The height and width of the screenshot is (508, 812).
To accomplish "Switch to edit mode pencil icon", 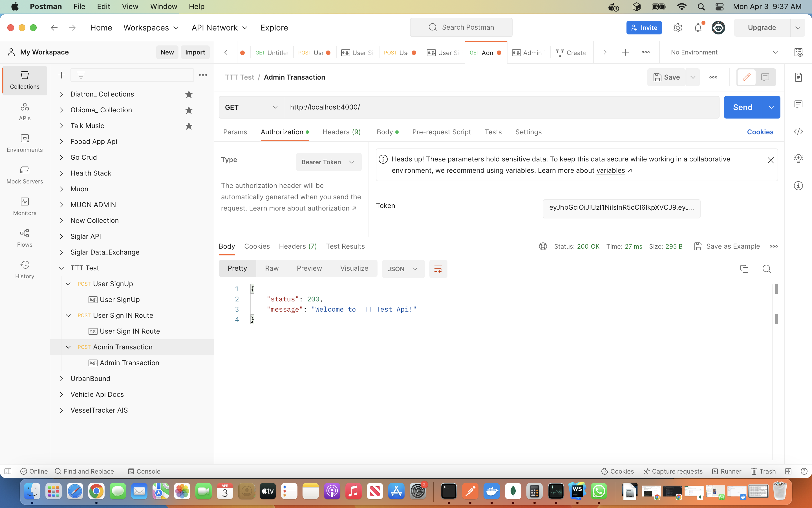I will (746, 77).
